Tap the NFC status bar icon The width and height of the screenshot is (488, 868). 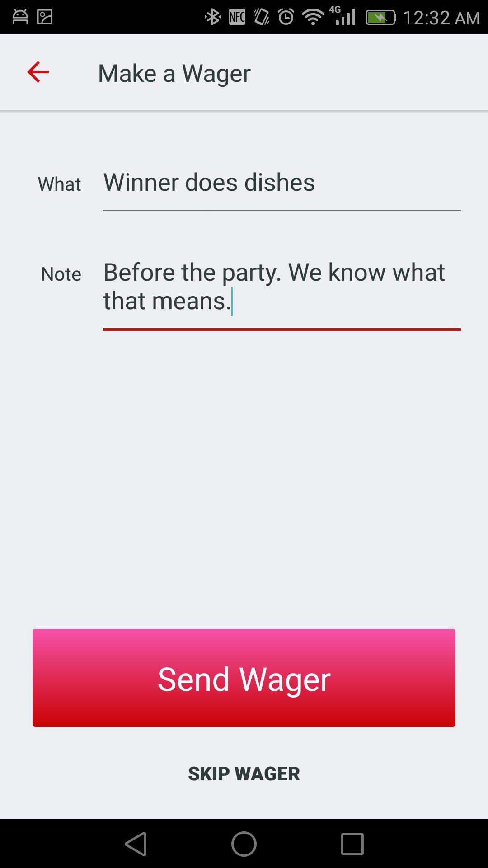237,17
